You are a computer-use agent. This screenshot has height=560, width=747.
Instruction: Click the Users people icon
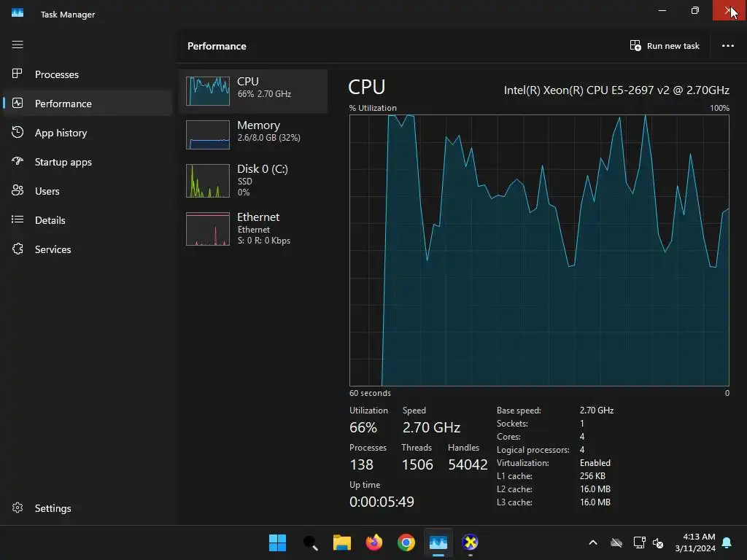(18, 190)
